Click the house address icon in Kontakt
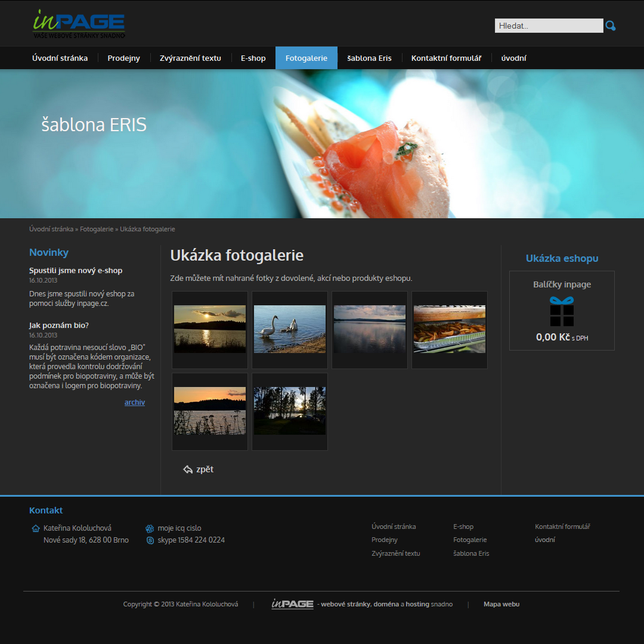The width and height of the screenshot is (644, 644). (x=36, y=528)
